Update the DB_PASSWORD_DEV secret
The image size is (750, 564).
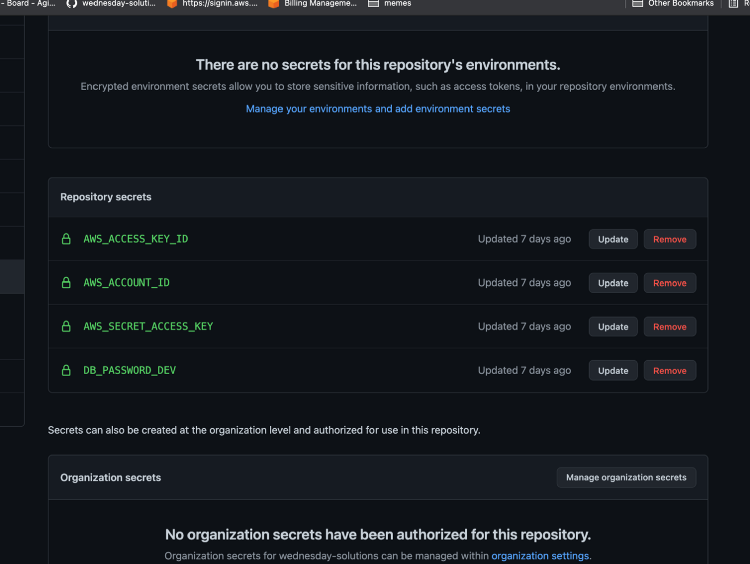613,371
